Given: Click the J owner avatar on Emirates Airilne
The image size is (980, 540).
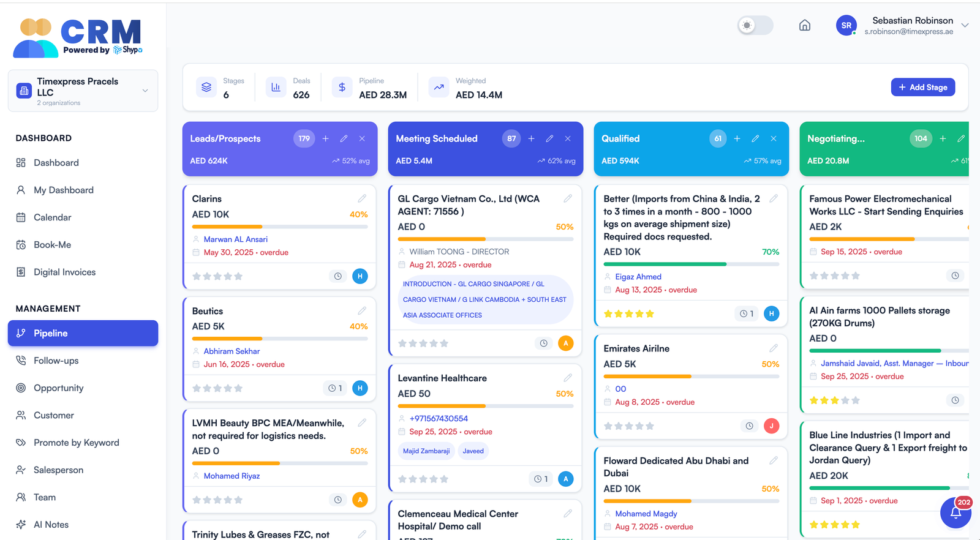Looking at the screenshot, I should click(x=772, y=426).
